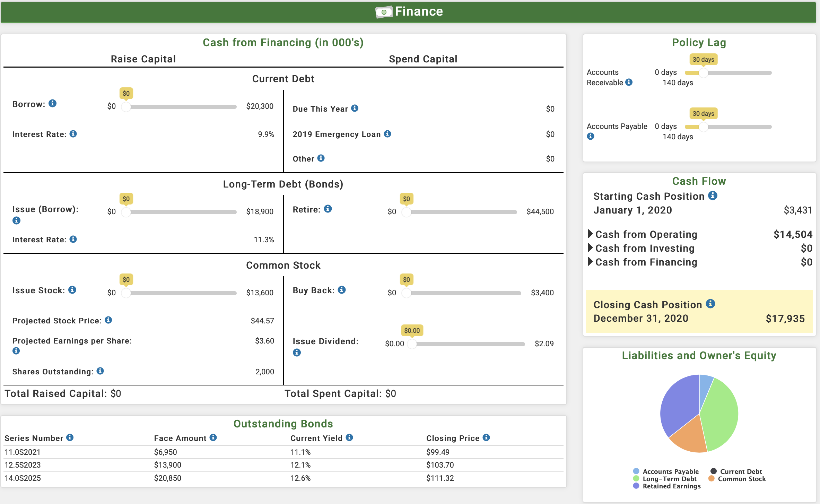Show Buy Back info tooltip icon
The image size is (820, 504).
(342, 290)
